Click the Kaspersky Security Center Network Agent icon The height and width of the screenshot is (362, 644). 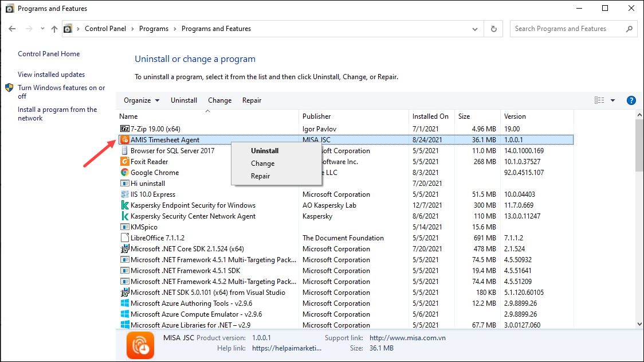tap(125, 216)
